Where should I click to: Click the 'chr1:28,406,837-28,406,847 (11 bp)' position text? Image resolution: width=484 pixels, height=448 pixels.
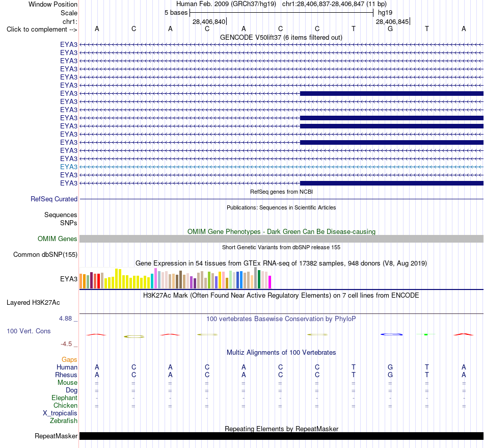pos(334,4)
